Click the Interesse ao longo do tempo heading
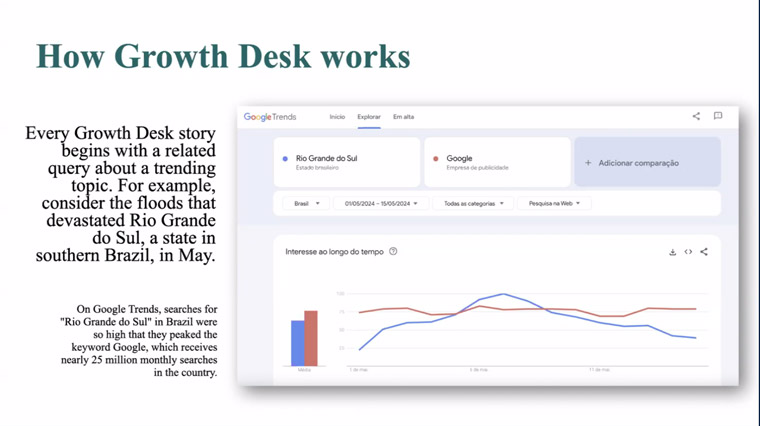 tap(334, 252)
